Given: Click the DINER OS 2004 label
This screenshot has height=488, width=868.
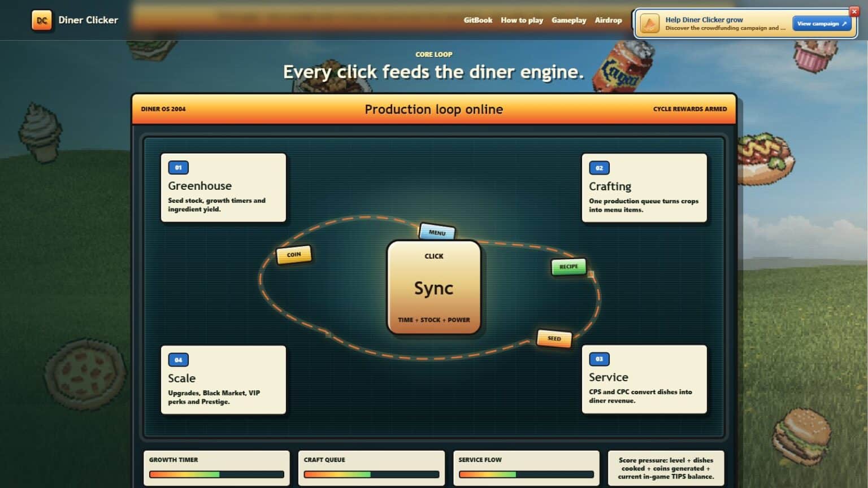Looking at the screenshot, I should coord(163,109).
